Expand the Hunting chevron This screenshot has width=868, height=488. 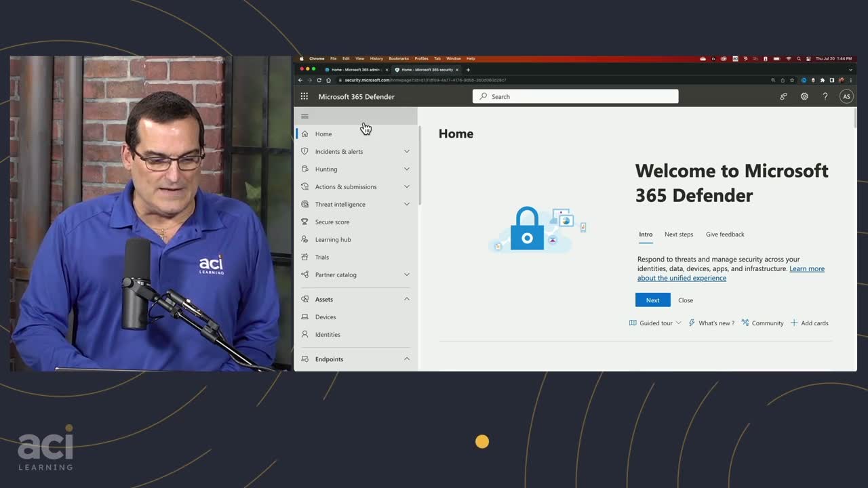pyautogui.click(x=407, y=169)
